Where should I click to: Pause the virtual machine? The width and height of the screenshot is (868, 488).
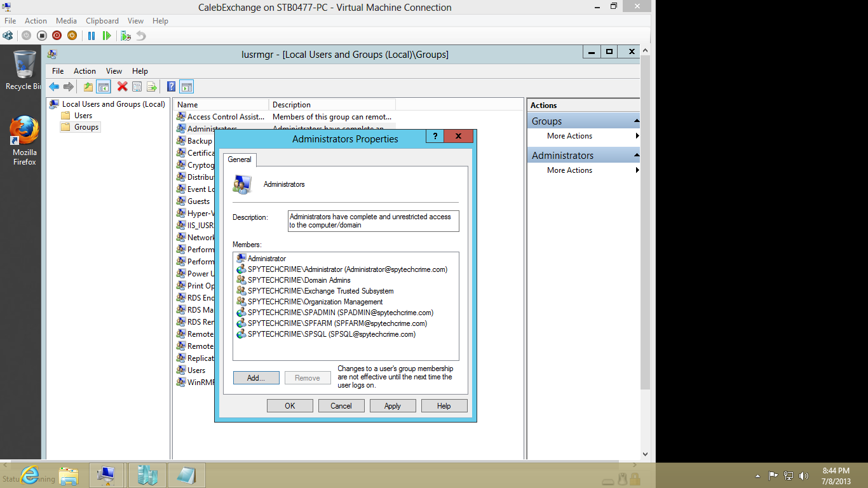[x=92, y=36]
